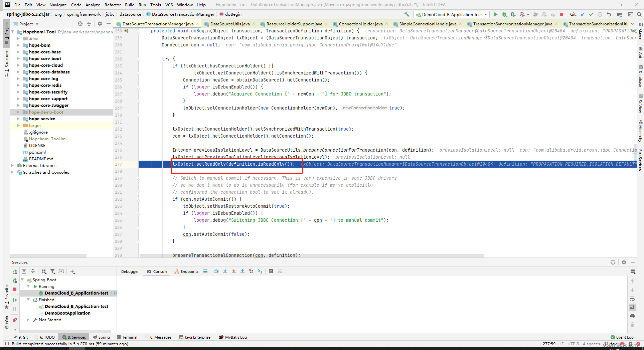Open Terminal tool window button
Viewport: 644px width, 350px height.
127,337
